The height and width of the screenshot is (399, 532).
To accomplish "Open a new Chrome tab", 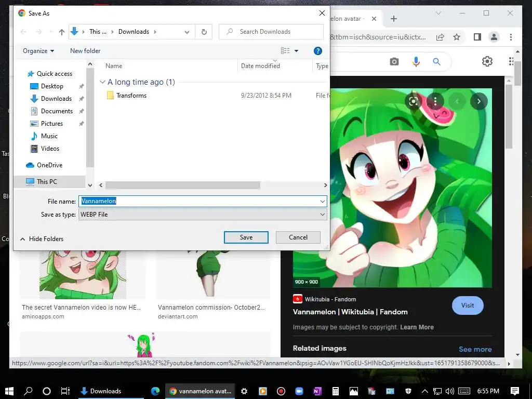I will (394, 19).
